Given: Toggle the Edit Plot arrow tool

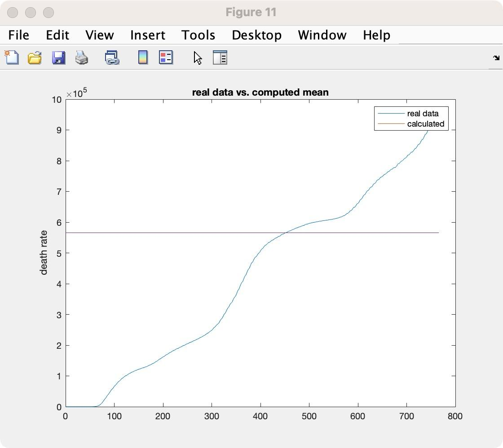Looking at the screenshot, I should pyautogui.click(x=198, y=57).
